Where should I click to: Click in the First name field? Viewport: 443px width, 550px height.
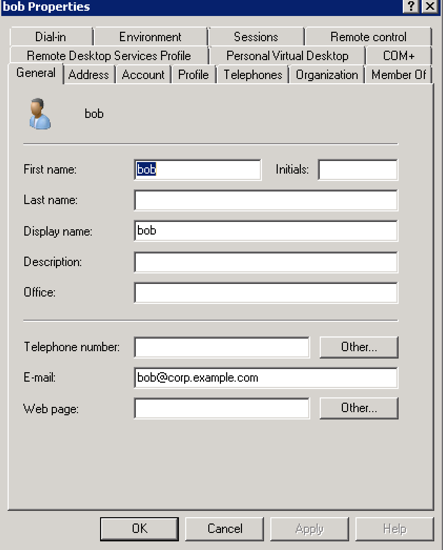tap(197, 170)
